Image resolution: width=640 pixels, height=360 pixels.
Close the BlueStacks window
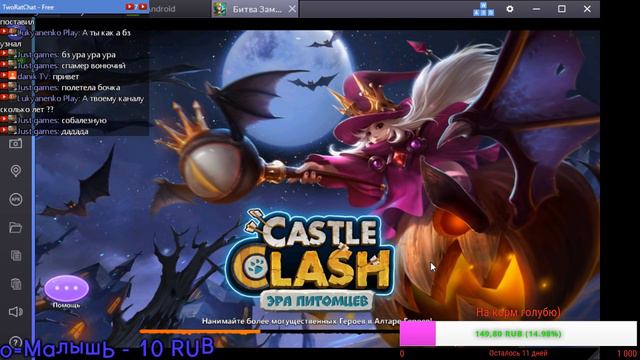pyautogui.click(x=587, y=9)
